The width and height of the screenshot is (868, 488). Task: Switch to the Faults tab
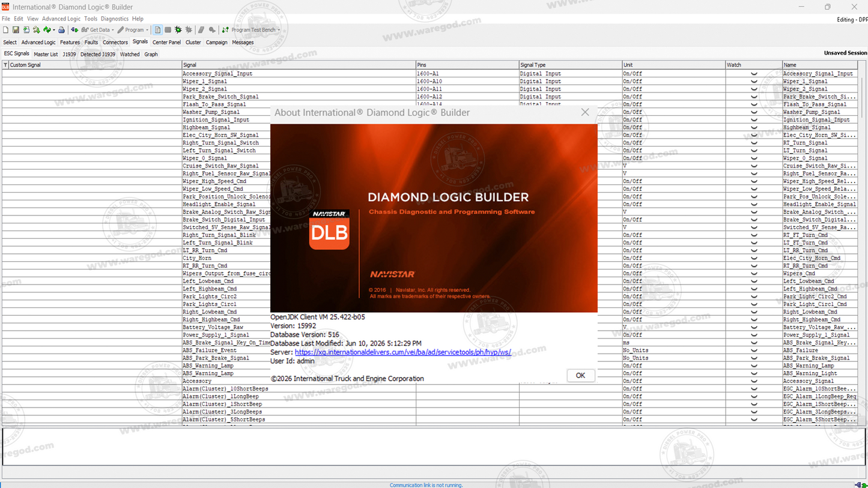91,43
